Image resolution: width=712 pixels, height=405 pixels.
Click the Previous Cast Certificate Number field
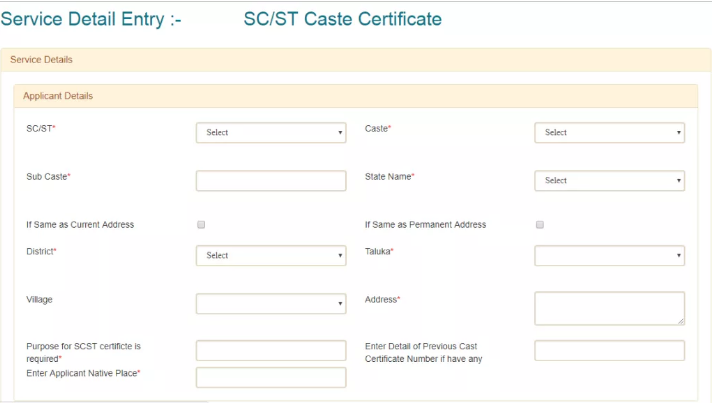609,350
